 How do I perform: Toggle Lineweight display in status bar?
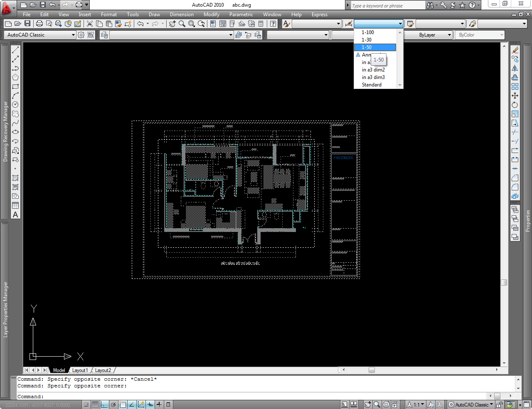point(159,404)
